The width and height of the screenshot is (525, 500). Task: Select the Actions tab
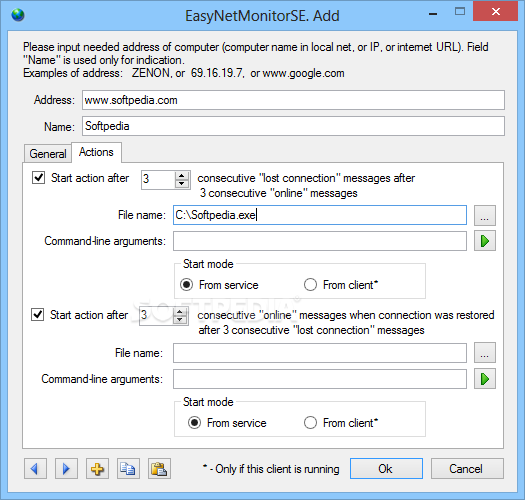pyautogui.click(x=96, y=152)
